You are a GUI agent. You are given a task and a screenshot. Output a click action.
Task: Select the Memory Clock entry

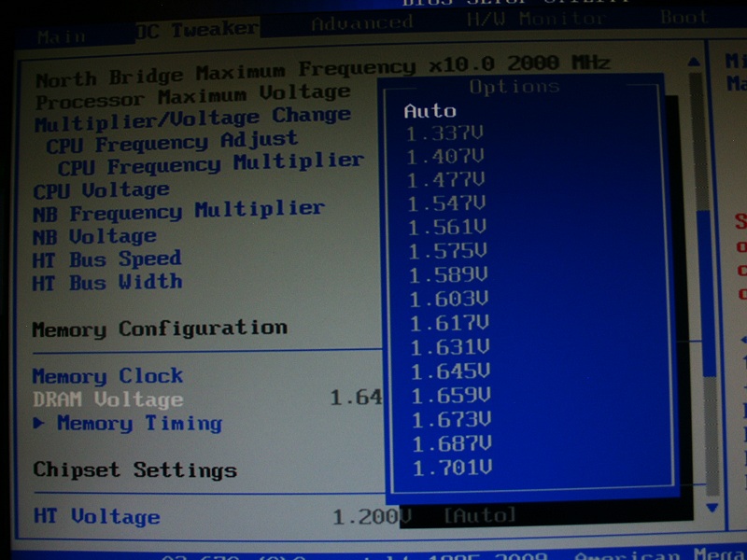(x=107, y=376)
